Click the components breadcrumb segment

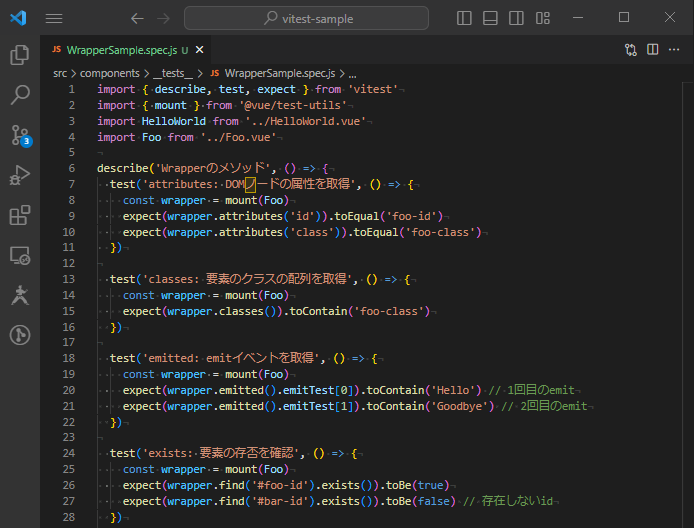tap(109, 73)
